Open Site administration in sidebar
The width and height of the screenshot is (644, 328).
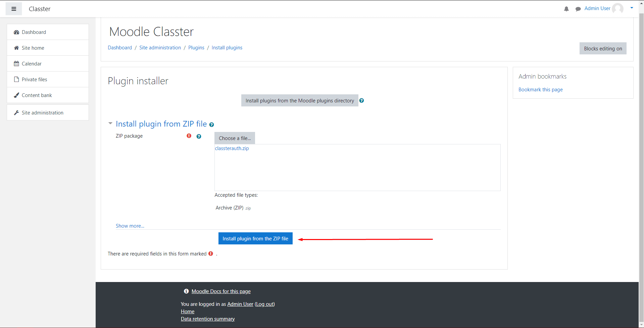click(48, 113)
